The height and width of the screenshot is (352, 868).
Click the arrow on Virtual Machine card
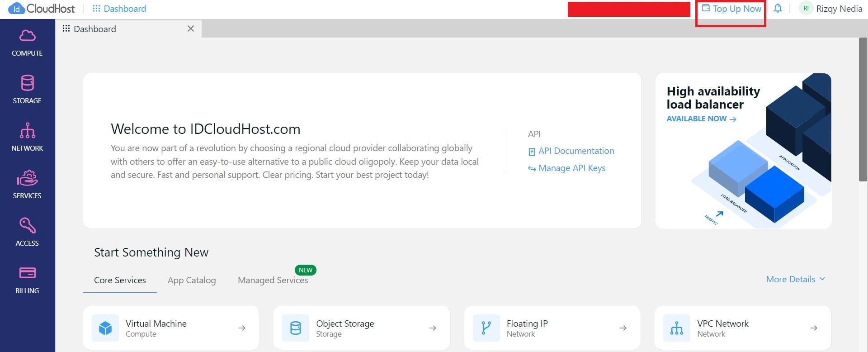click(242, 328)
